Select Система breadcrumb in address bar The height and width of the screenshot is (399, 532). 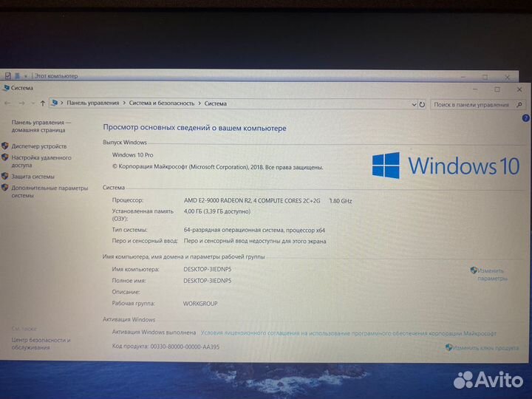click(x=216, y=103)
